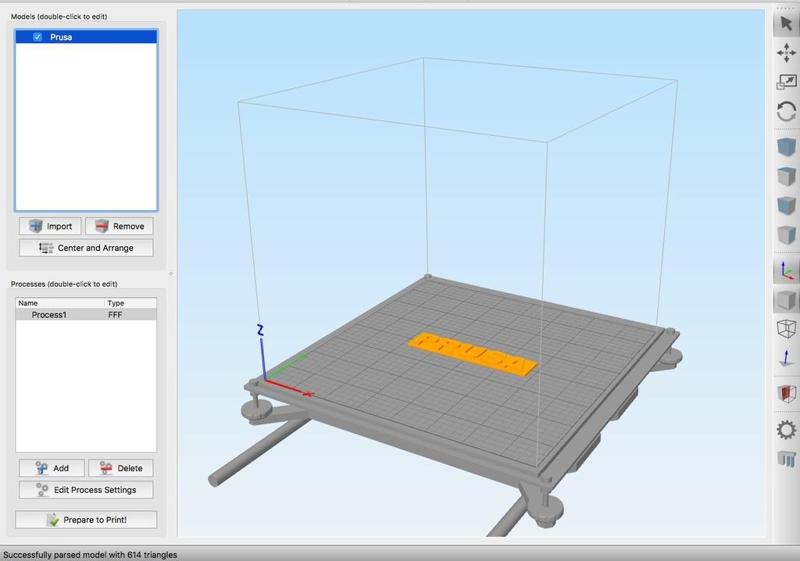Click the Import button
This screenshot has width=800, height=561.
[x=50, y=226]
